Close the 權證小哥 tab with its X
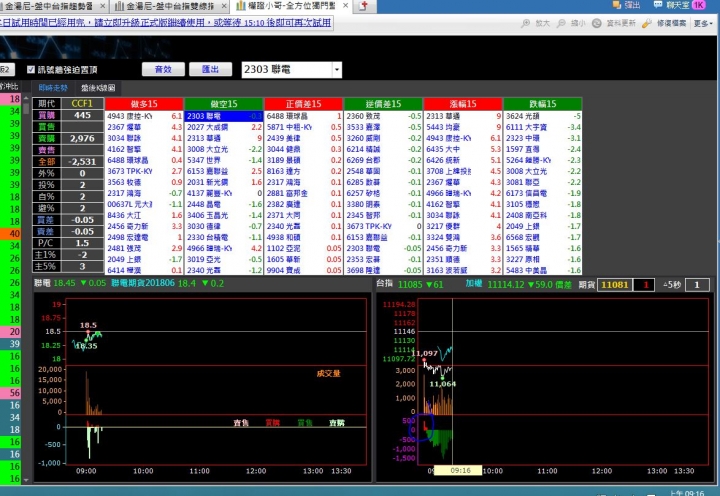 tap(345, 6)
